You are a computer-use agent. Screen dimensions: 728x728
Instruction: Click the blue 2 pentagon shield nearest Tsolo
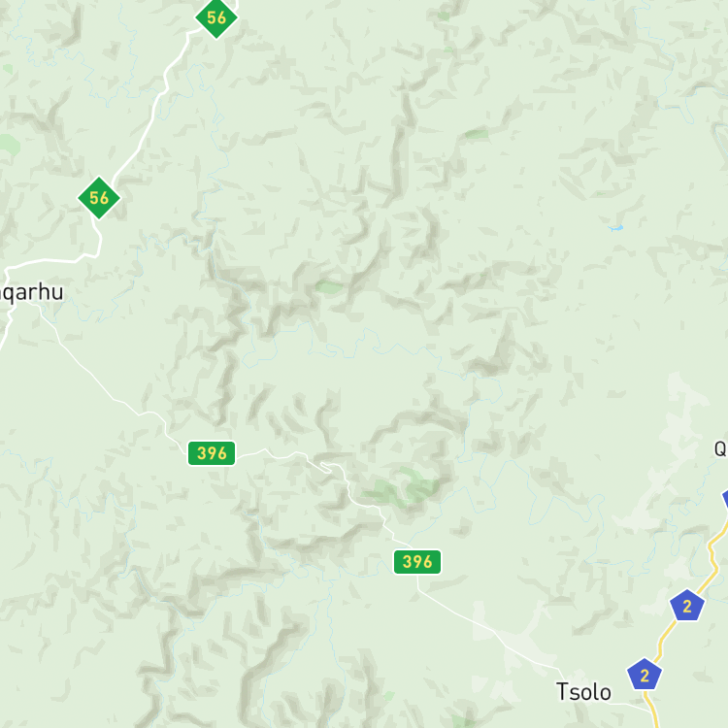645,675
